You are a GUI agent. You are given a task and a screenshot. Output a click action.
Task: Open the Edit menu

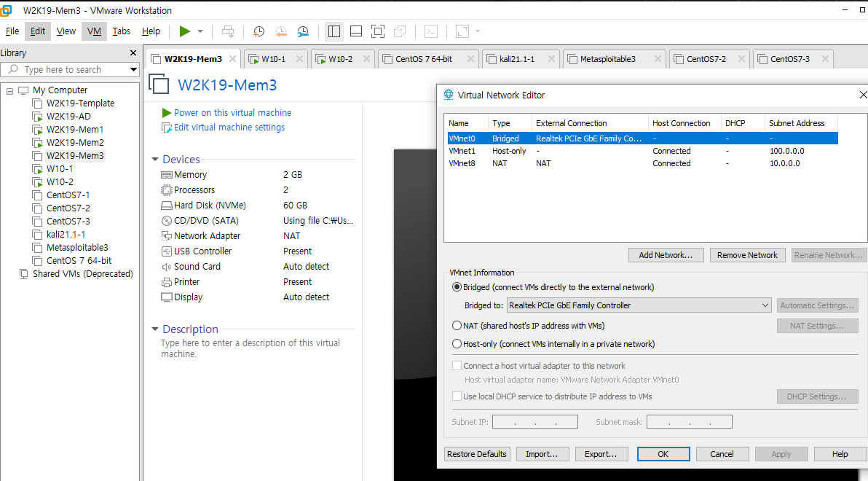click(x=38, y=31)
